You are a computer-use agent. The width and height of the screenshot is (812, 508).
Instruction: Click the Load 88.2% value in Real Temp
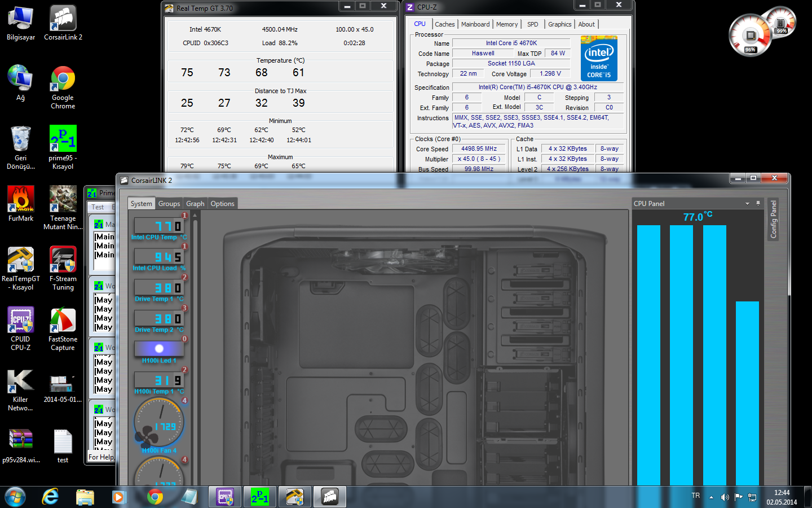click(280, 43)
